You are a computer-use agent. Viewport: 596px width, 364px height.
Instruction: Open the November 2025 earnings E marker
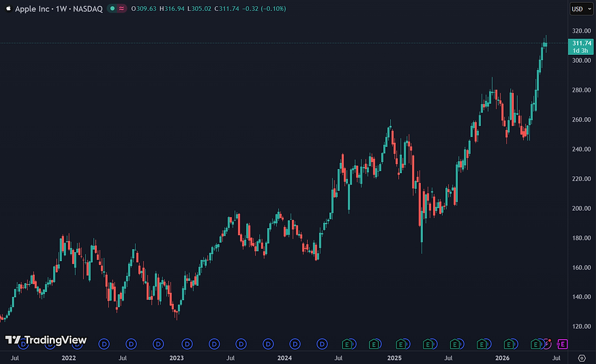click(482, 344)
